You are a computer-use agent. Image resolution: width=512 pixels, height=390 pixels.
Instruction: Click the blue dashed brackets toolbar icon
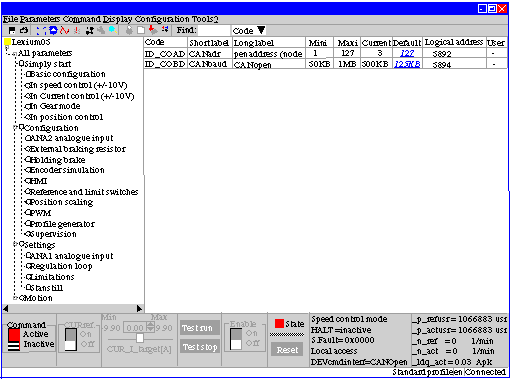click(41, 30)
